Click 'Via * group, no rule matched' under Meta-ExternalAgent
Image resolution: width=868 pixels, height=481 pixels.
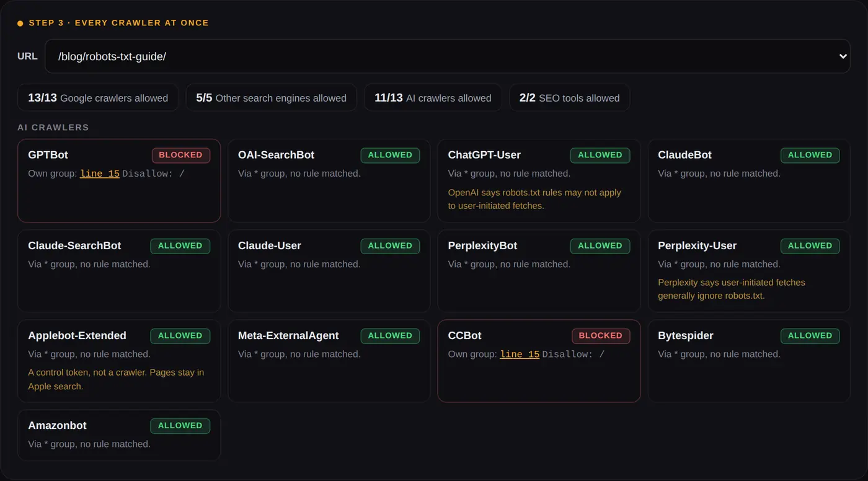pos(299,354)
